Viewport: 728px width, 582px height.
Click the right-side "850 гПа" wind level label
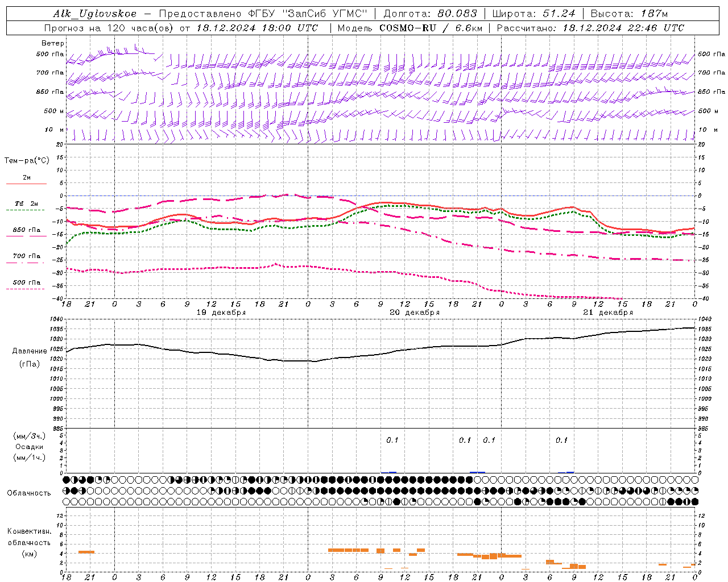(712, 92)
